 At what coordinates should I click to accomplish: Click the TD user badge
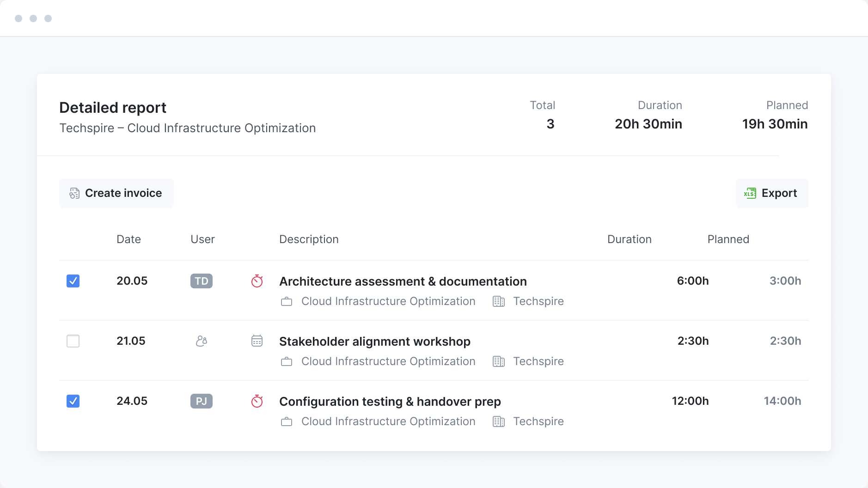click(202, 281)
